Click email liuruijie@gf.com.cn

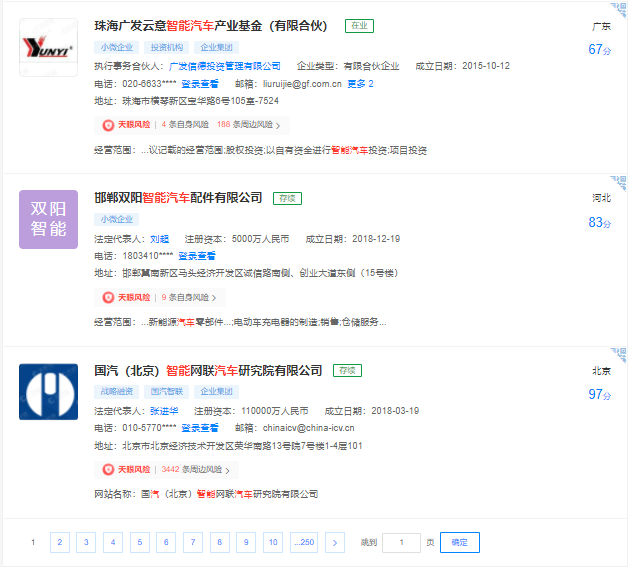tap(302, 84)
